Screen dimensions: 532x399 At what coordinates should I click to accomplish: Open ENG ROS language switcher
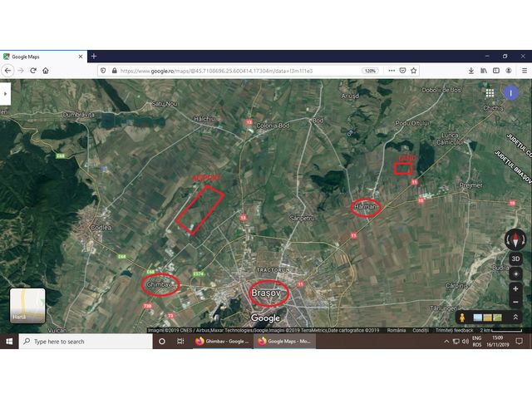pyautogui.click(x=476, y=342)
